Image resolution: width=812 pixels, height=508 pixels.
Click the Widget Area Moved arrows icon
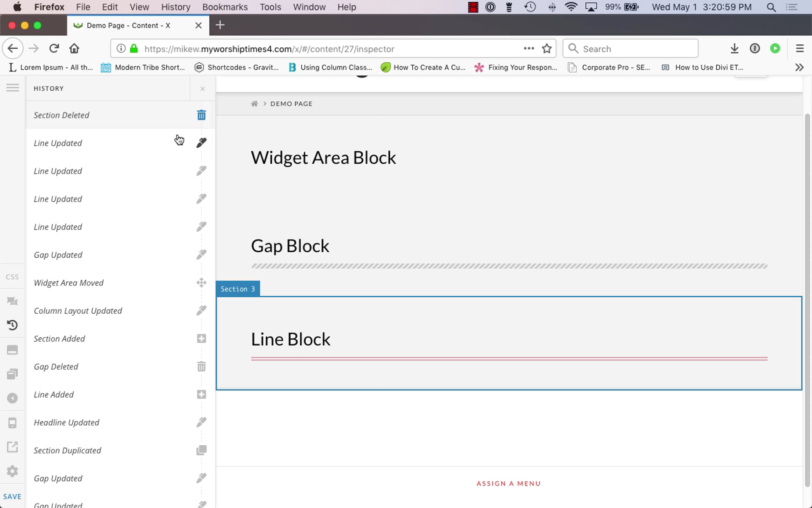point(201,283)
